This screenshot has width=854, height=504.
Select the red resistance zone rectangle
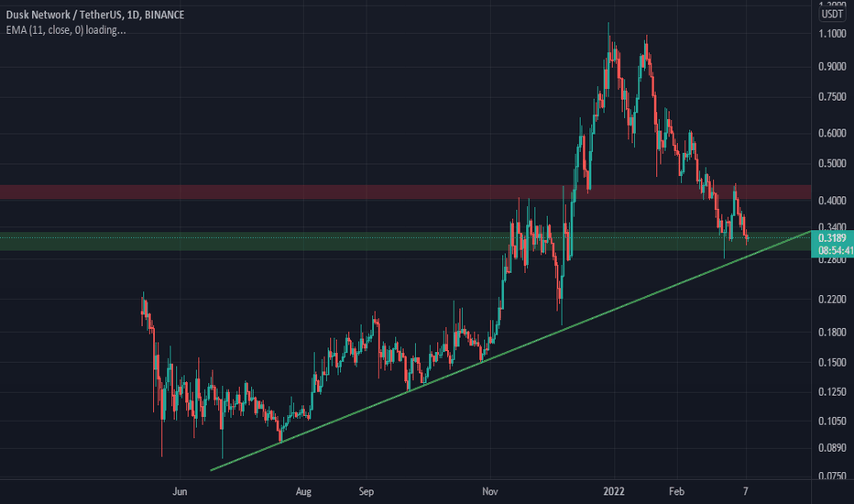[406, 192]
